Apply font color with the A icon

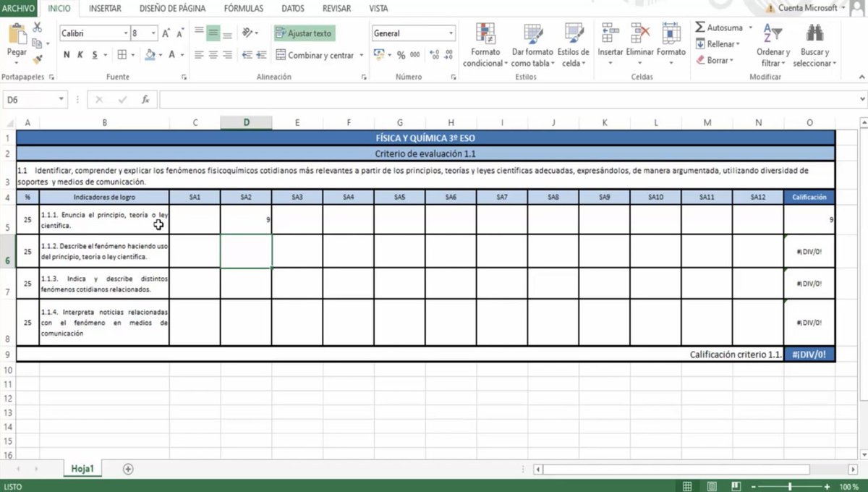coord(171,55)
